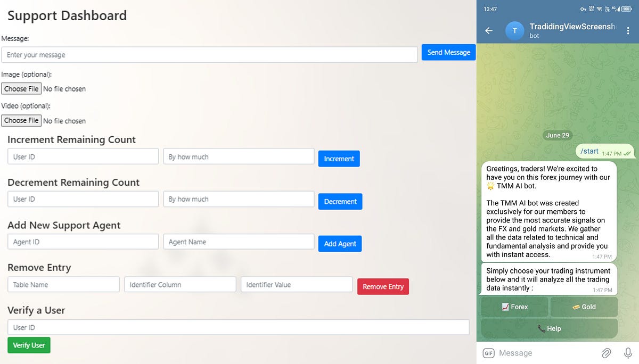The image size is (639, 364).
Task: Click the attachment paperclip icon
Action: 607,352
